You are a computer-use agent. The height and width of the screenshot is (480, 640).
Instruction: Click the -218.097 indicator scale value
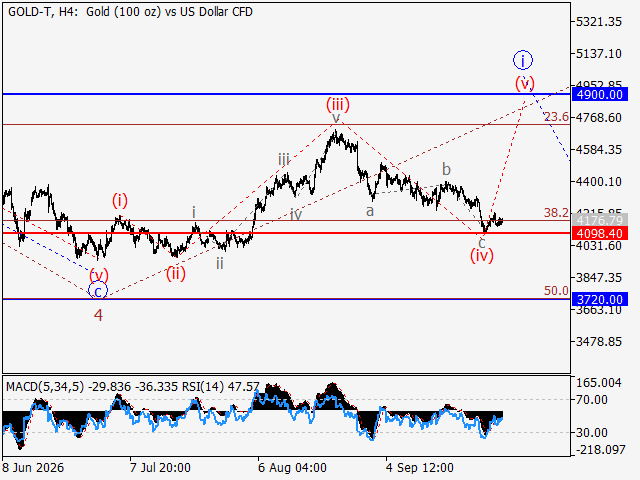(600, 450)
